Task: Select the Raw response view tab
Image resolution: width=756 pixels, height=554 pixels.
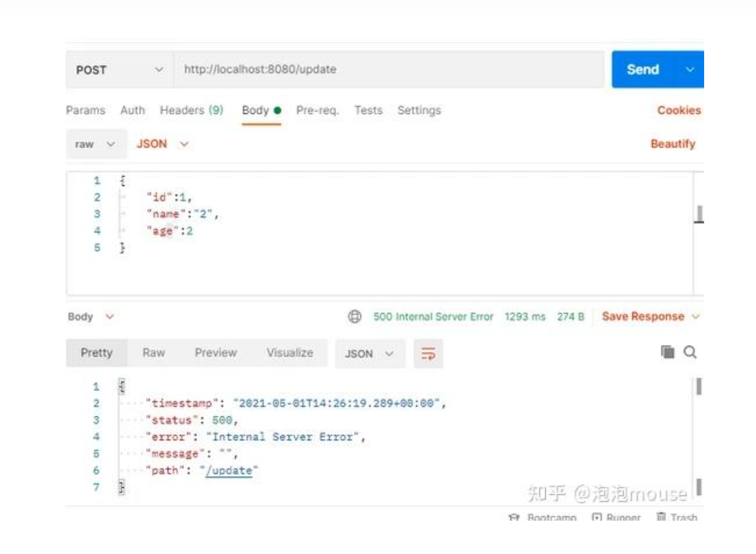Action: pos(154,353)
